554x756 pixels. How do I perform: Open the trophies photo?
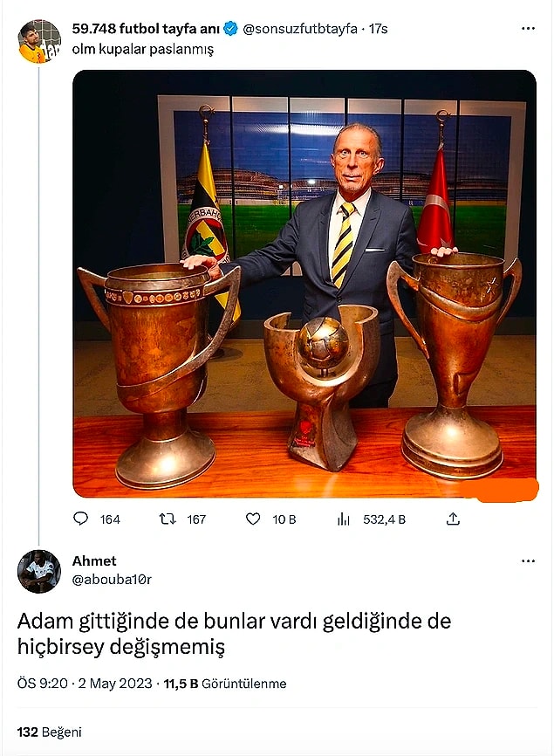click(304, 284)
